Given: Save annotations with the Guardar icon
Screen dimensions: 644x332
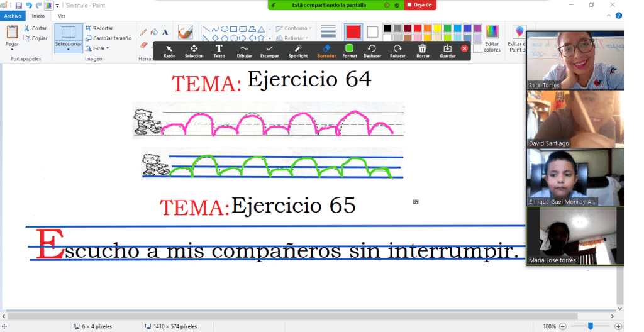Looking at the screenshot, I should pos(447,50).
